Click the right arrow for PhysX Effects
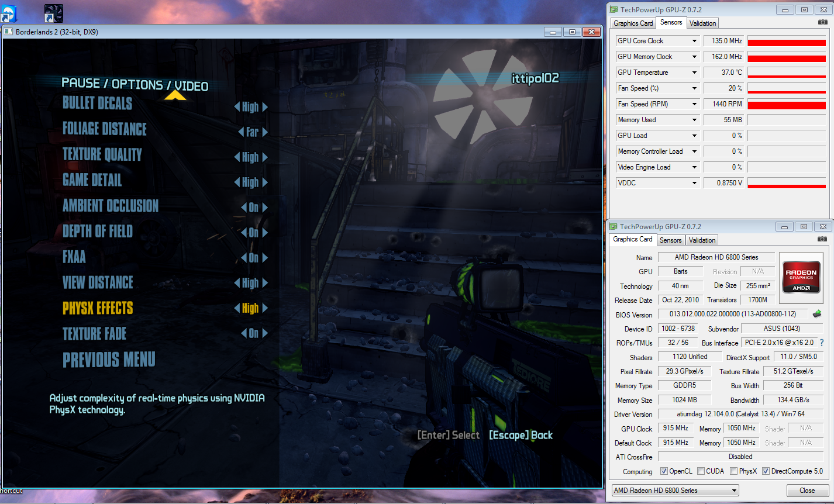This screenshot has height=504, width=834. coord(265,308)
